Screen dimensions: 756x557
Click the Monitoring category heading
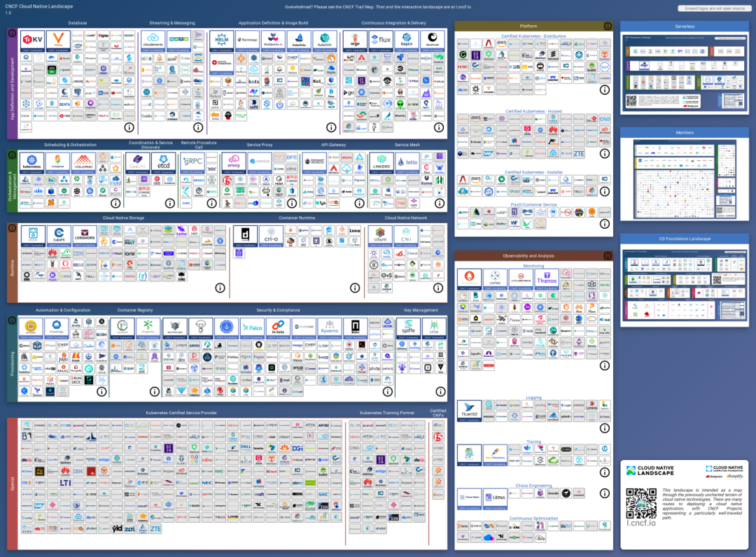[533, 266]
